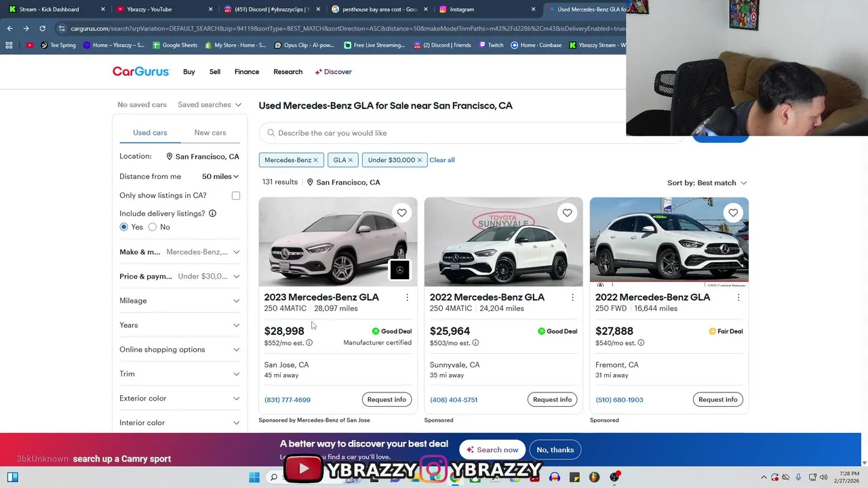Remove the Under $30,000 filter chip
Screen dimensions: 868x488
coord(419,160)
